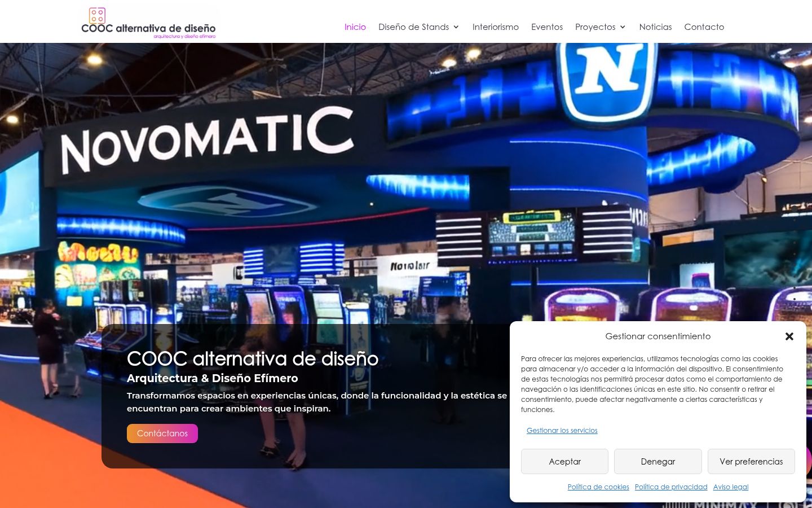812x508 pixels.
Task: Open the COOC alternativa de diseño logo
Action: point(149,23)
